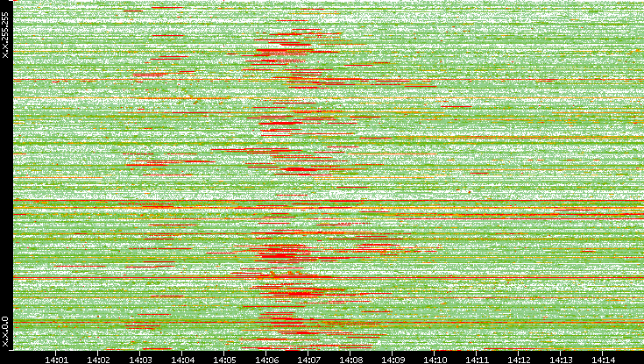Click the 14:08 time axis label
644x364 pixels.
coord(350,360)
